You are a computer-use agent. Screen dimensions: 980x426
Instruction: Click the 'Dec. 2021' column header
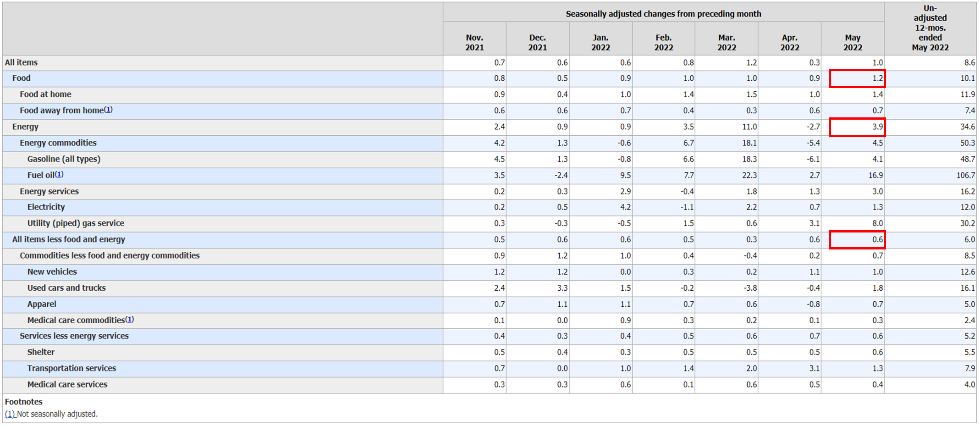pos(538,42)
